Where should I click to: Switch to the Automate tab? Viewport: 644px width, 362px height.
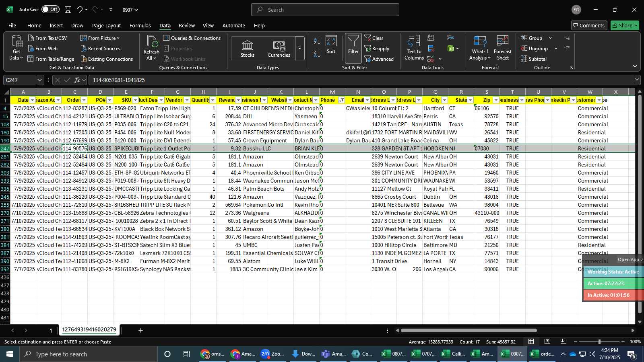(234, 25)
